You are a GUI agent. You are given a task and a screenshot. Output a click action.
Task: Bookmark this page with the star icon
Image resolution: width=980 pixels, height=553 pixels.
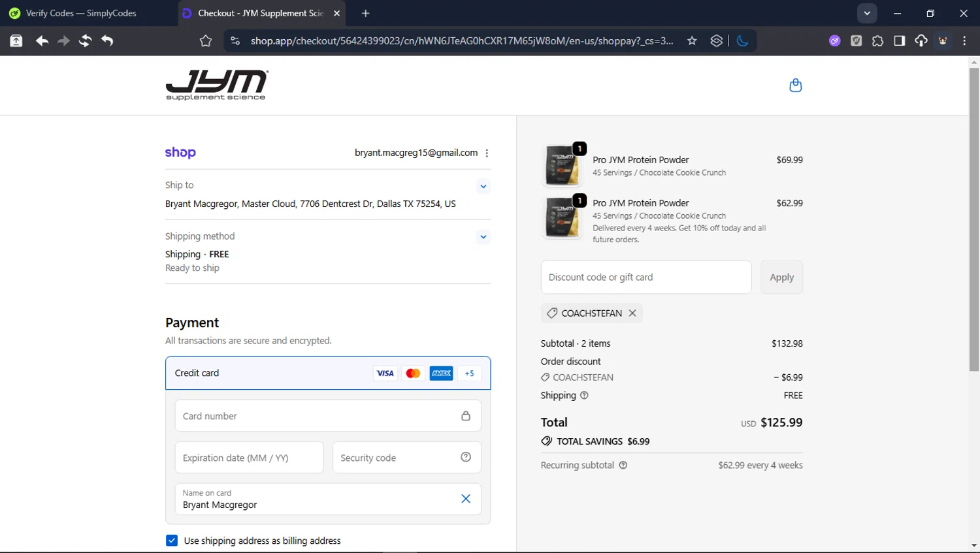click(x=692, y=41)
